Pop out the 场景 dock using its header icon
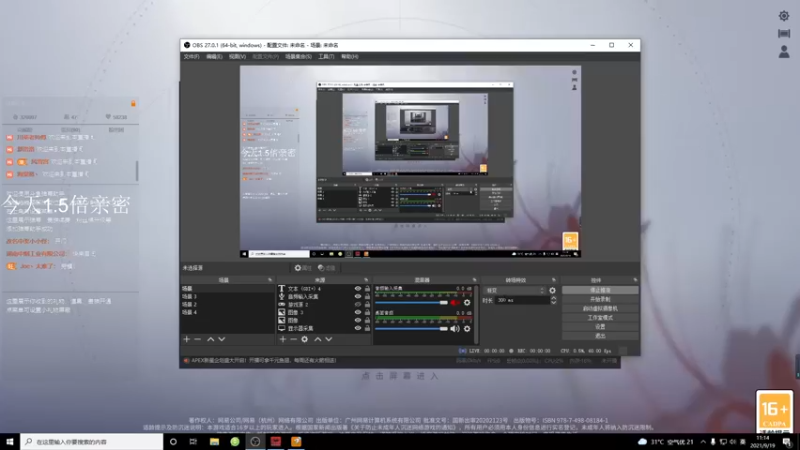Image resolution: width=800 pixels, height=450 pixels. tap(270, 280)
